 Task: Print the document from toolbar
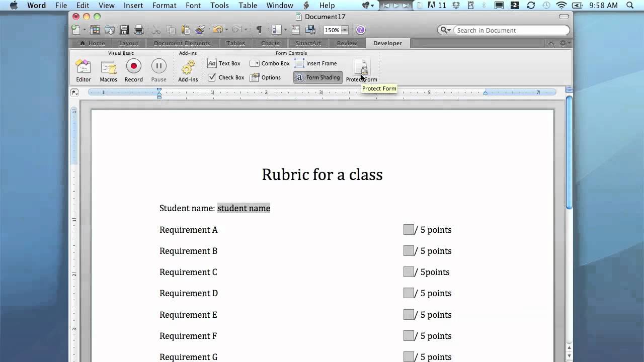[139, 30]
